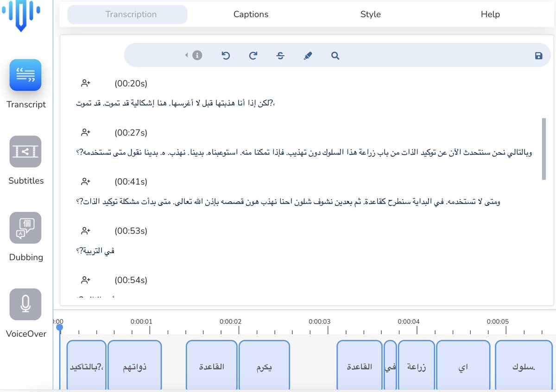Click transcript line starting وبالتالي نحن سنتحدث
The width and height of the screenshot is (556, 392).
click(303, 153)
